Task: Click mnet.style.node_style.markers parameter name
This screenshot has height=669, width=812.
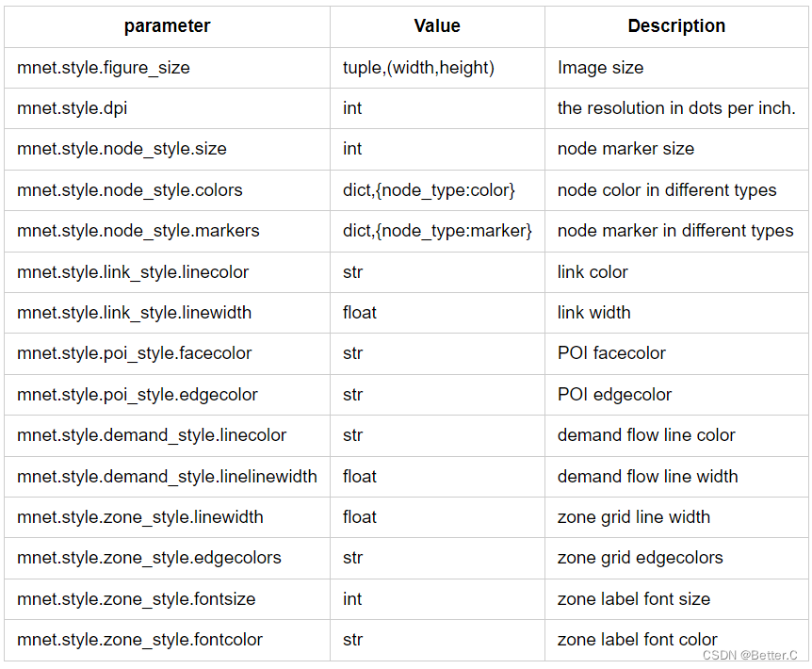Action: click(x=138, y=231)
